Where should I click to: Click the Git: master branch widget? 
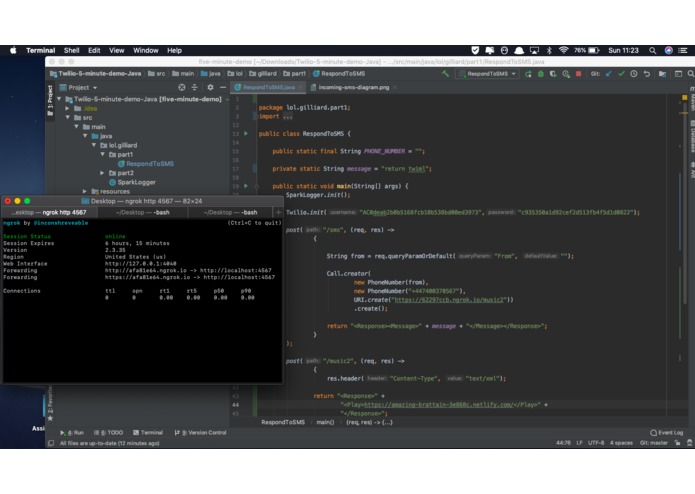pyautogui.click(x=654, y=443)
